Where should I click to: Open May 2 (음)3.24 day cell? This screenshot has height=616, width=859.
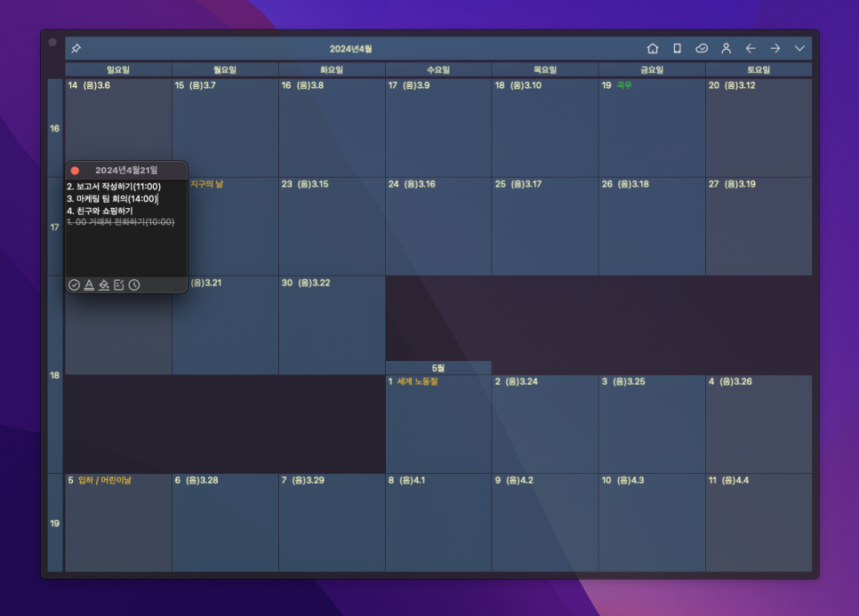coord(545,424)
